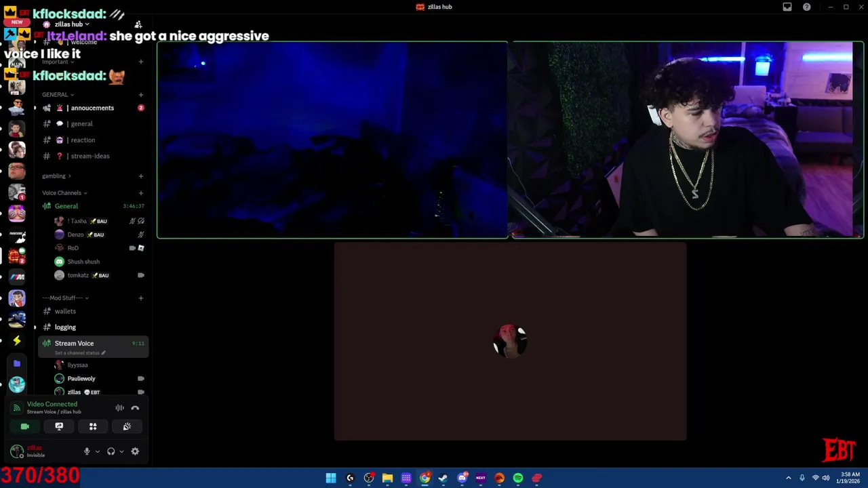Image resolution: width=868 pixels, height=488 pixels.
Task: Add a channel to Mod Stuff category
Action: [141, 298]
